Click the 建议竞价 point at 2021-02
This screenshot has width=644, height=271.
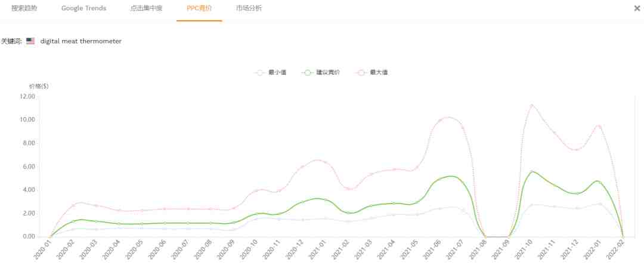point(348,213)
